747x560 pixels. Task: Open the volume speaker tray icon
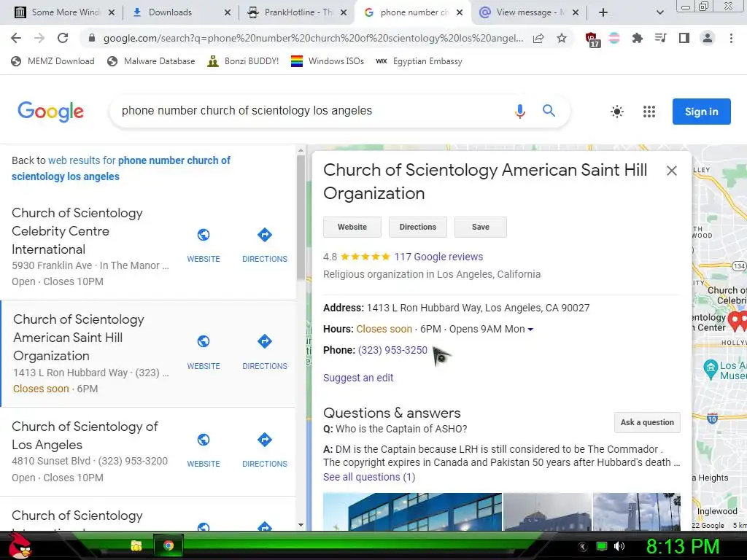pos(619,546)
